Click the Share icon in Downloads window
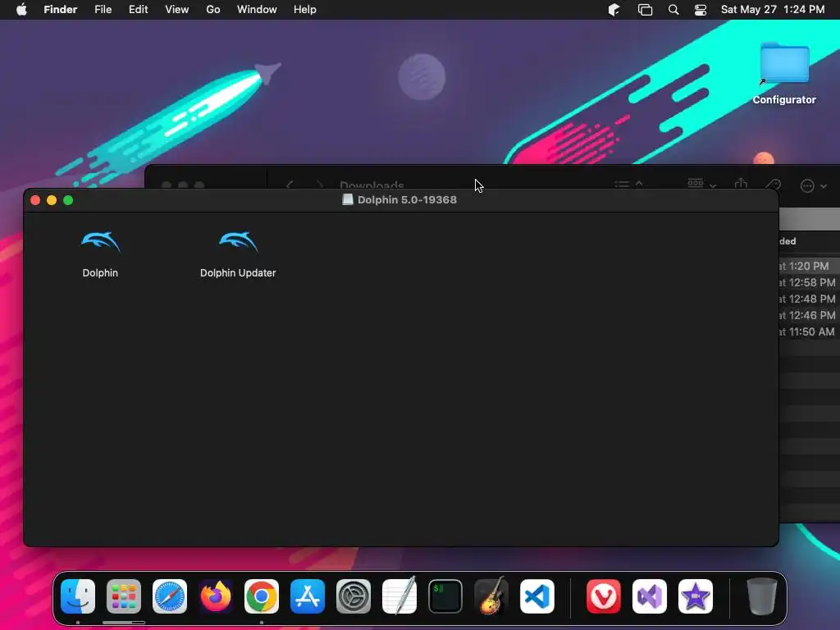 [741, 183]
